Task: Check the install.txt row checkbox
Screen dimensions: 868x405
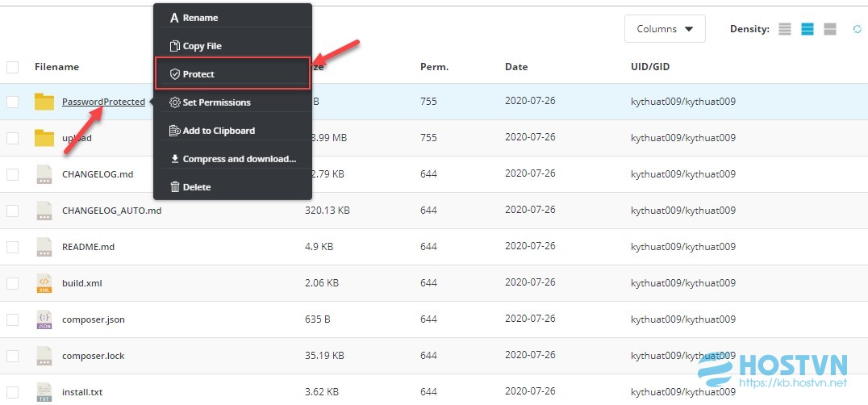Action: coord(12,392)
